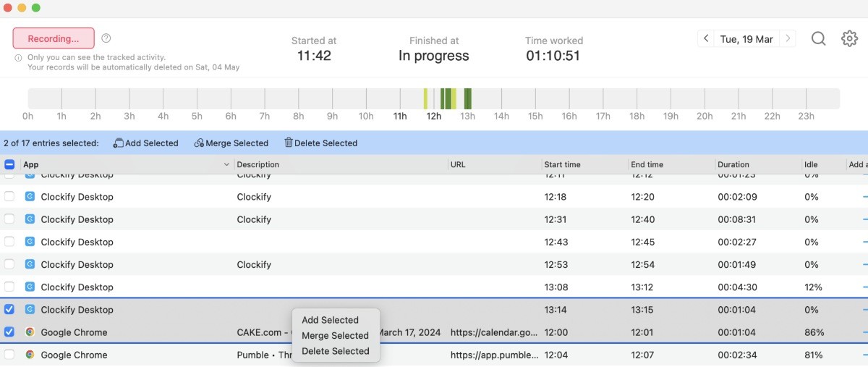The height and width of the screenshot is (367, 868).
Task: Choose Merge Selected in the context menu
Action: click(x=335, y=335)
